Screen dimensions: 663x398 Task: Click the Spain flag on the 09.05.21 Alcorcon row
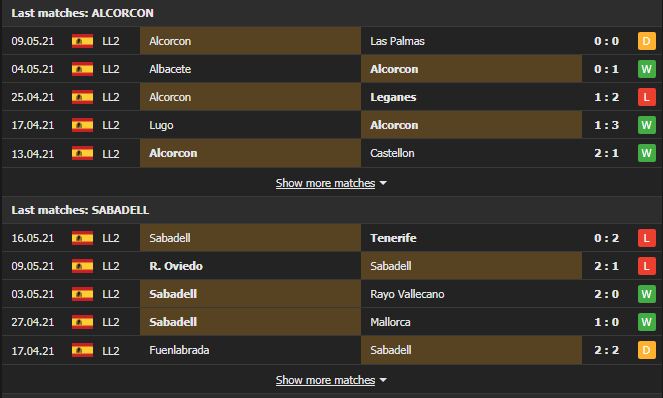click(82, 41)
